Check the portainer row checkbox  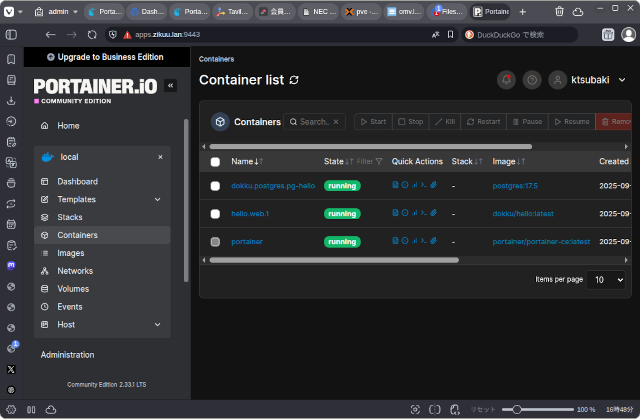pyautogui.click(x=215, y=242)
